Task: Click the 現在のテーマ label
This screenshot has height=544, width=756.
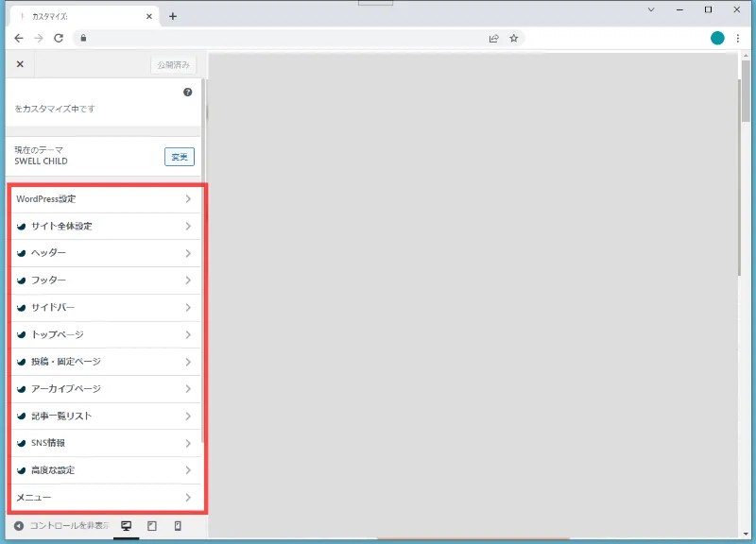Action: coord(39,150)
